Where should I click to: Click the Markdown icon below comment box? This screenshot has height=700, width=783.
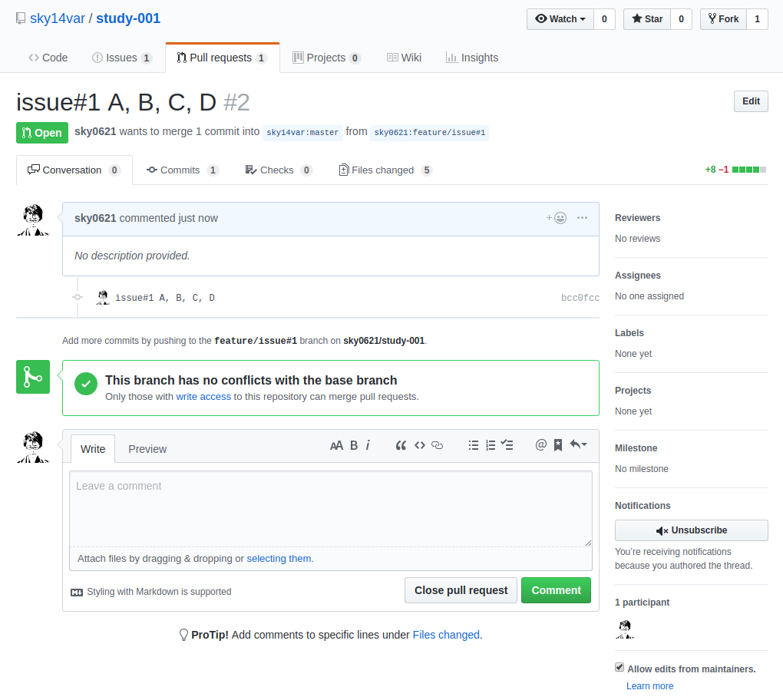(x=77, y=592)
